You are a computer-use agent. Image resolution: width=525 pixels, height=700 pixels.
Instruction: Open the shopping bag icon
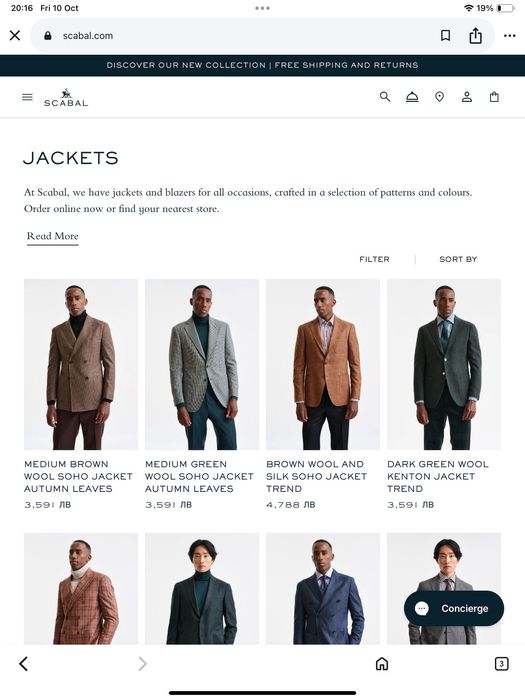point(494,97)
